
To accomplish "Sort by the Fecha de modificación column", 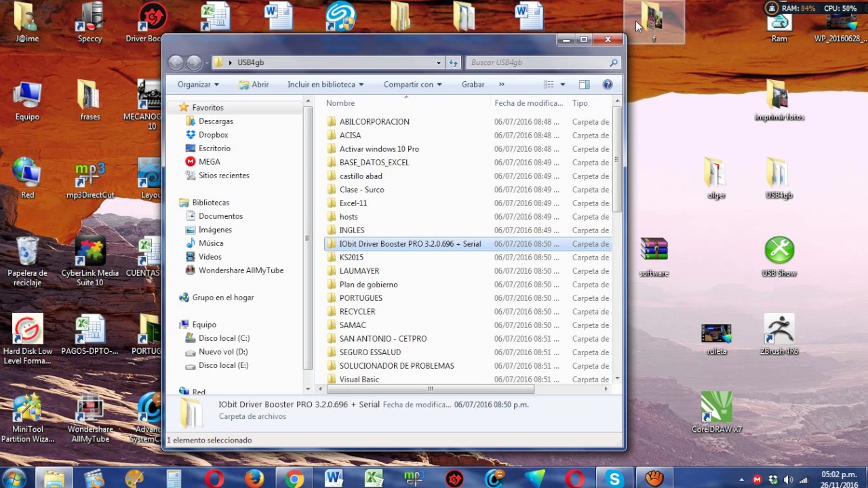I will [x=529, y=103].
